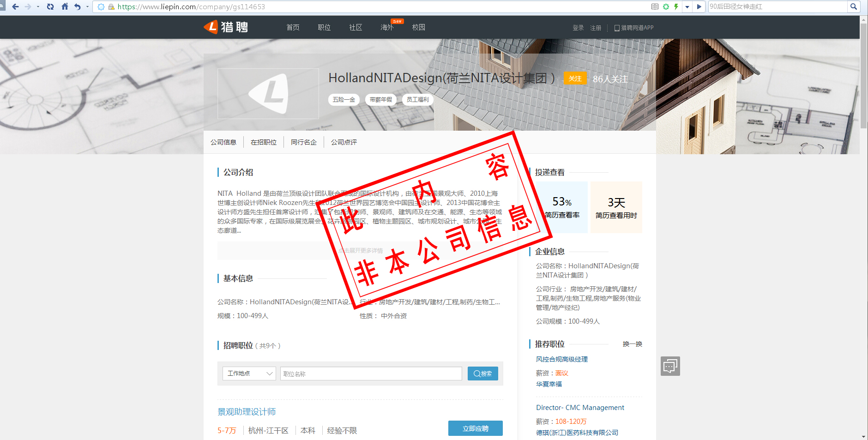Click the 3天 简历查看用时 stat box
868x440 pixels.
616,207
